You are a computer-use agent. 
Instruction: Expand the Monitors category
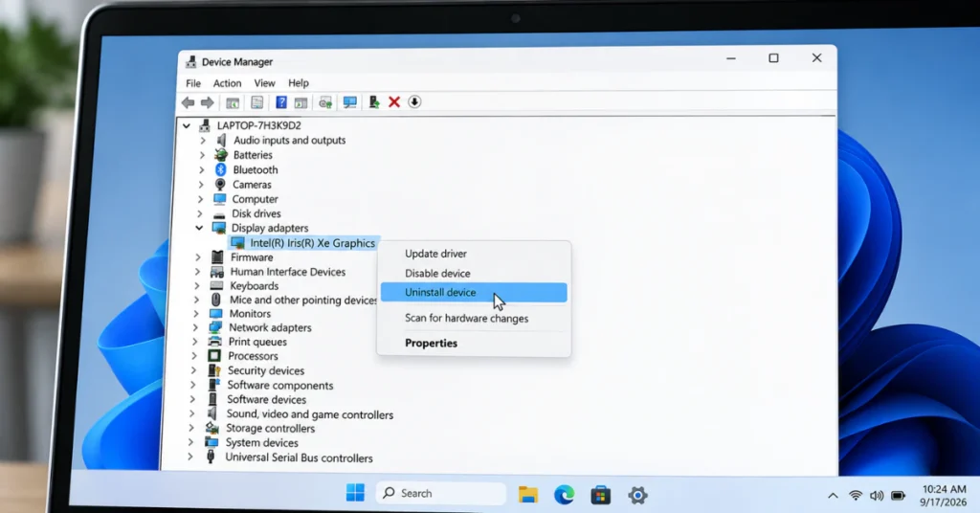click(195, 314)
